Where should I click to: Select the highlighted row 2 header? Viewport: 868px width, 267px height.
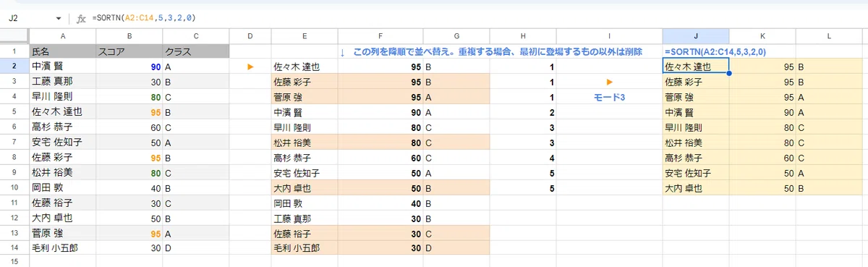14,67
